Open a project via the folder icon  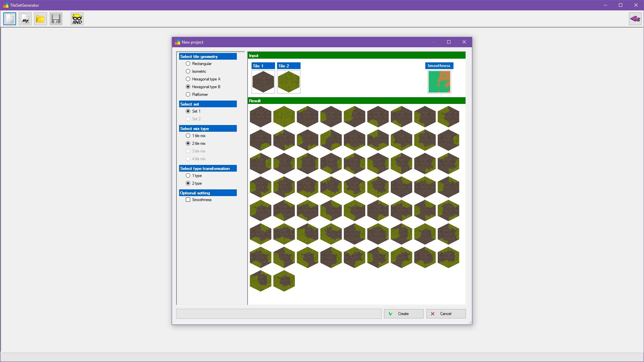(40, 18)
